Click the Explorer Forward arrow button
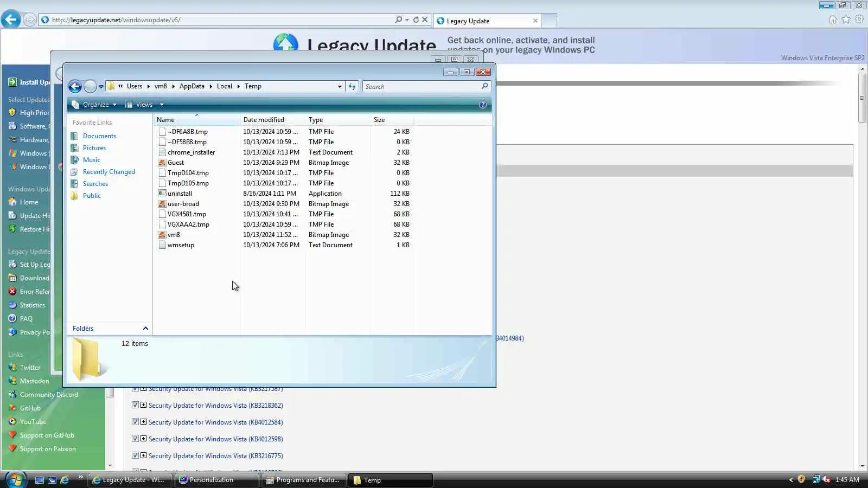The height and width of the screenshot is (488, 868). coord(90,86)
